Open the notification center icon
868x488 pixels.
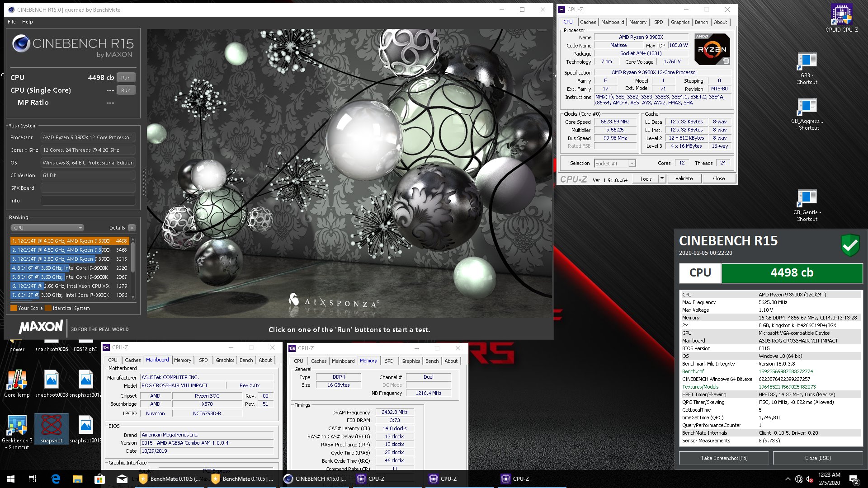tap(854, 479)
